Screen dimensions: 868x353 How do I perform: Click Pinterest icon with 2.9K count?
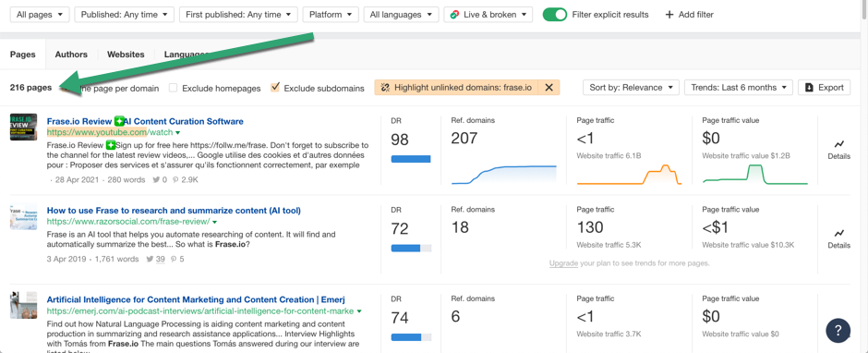(x=175, y=180)
